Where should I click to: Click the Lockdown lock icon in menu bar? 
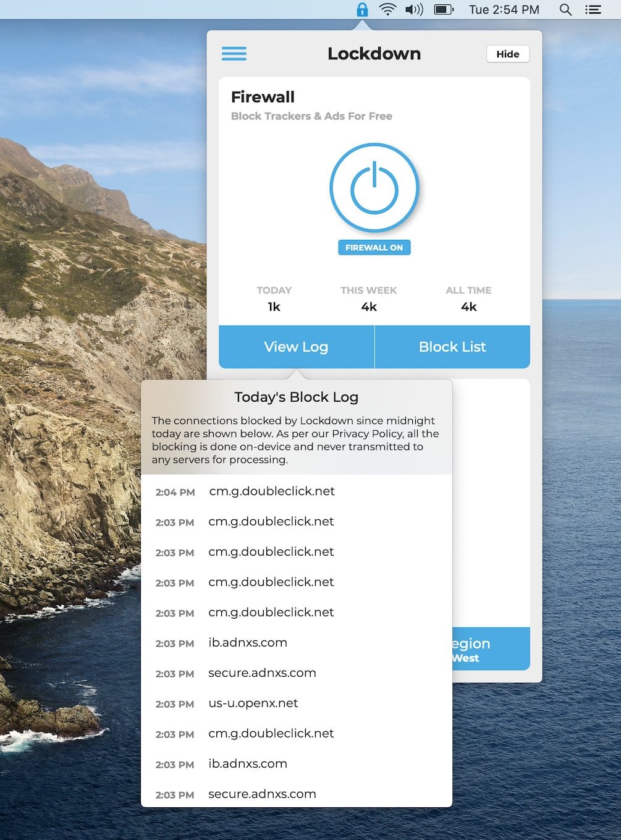pyautogui.click(x=362, y=9)
